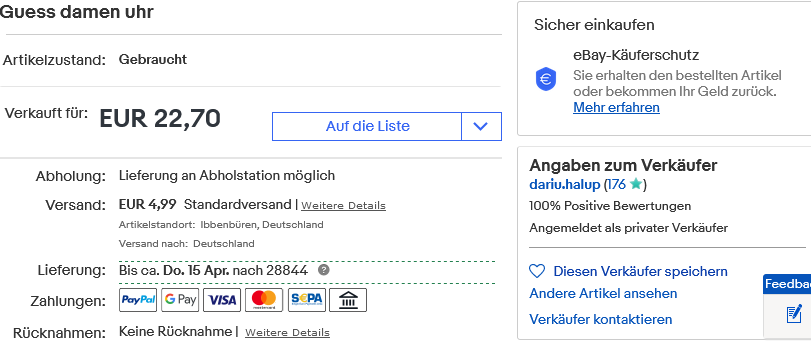Click the VISA payment icon
The image size is (811, 362).
222,300
